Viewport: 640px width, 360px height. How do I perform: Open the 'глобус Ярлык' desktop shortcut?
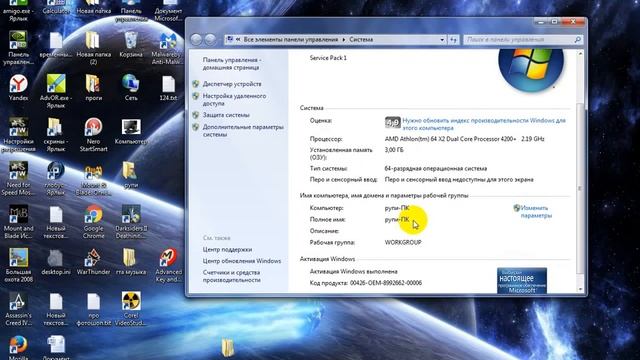point(56,178)
